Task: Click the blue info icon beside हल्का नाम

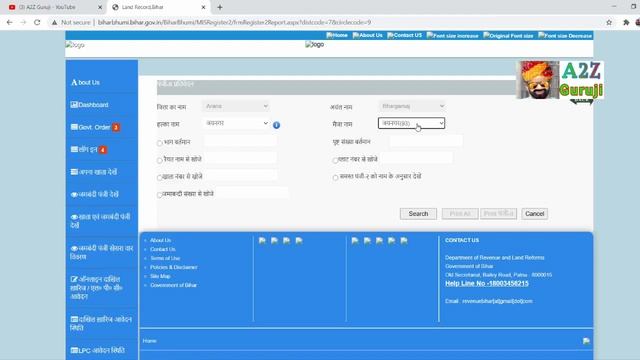Action: click(276, 125)
